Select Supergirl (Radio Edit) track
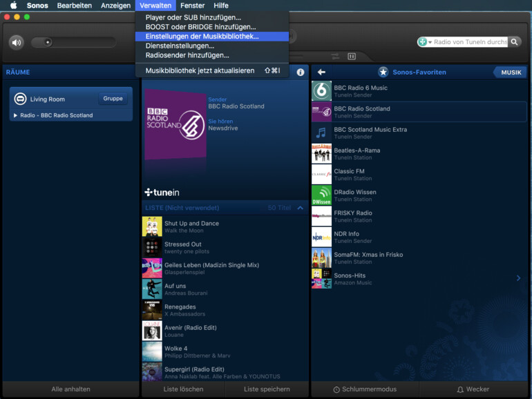Screen dimensions: 532x399 tap(225, 372)
